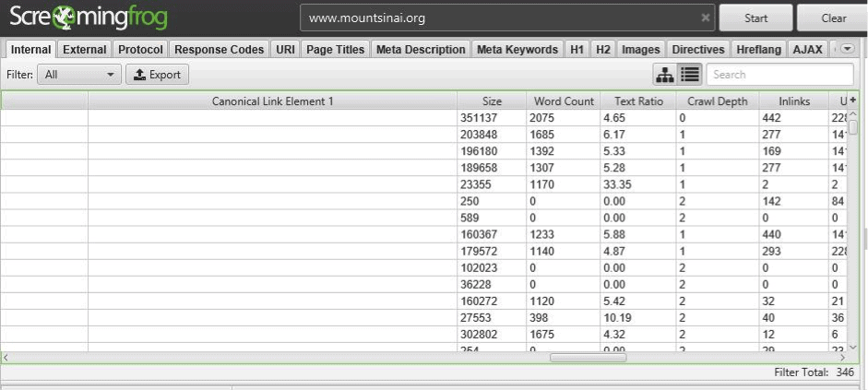
Task: Select the word count cell 1392
Action: tap(564, 151)
